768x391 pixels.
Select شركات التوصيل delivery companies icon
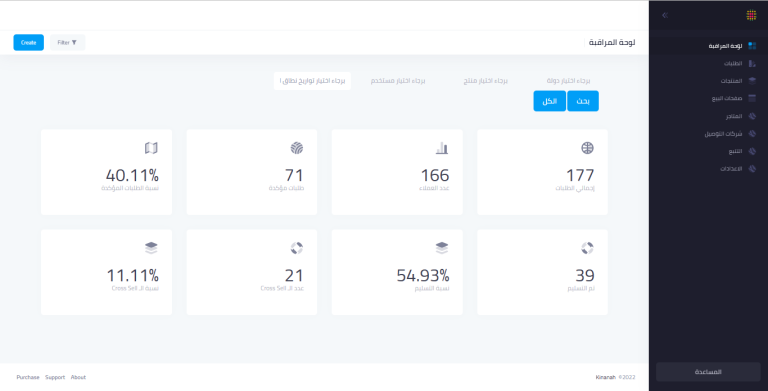coord(752,133)
